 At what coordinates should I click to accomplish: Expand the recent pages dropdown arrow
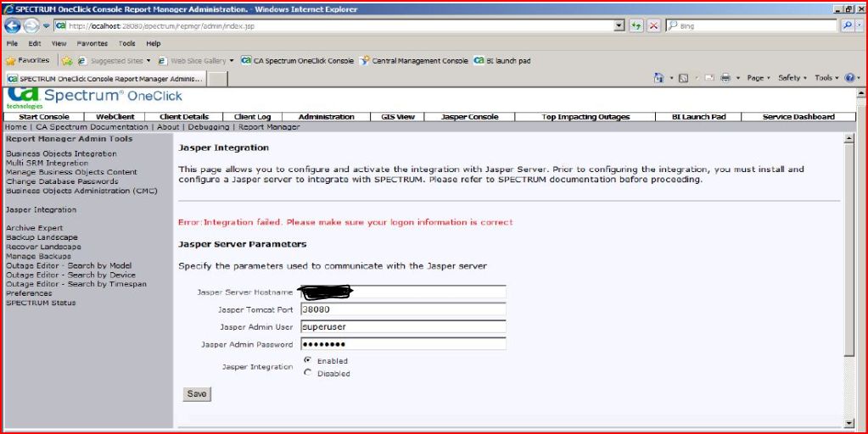pos(47,26)
